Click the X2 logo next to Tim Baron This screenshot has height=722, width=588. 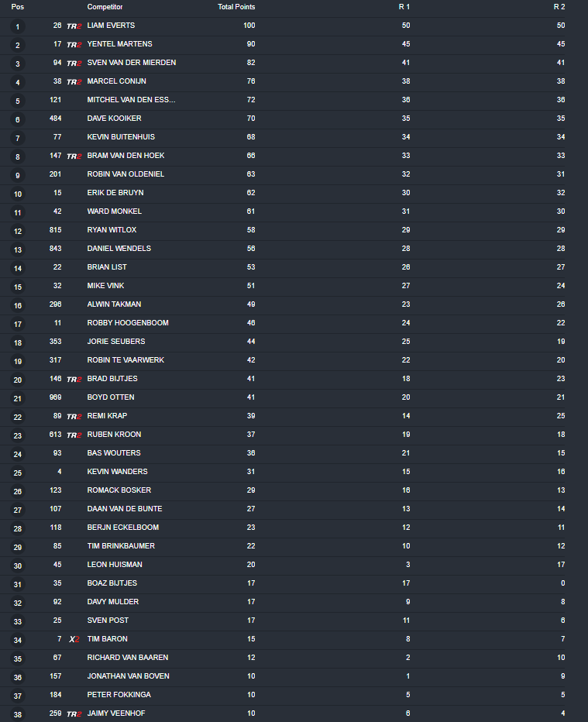click(74, 639)
